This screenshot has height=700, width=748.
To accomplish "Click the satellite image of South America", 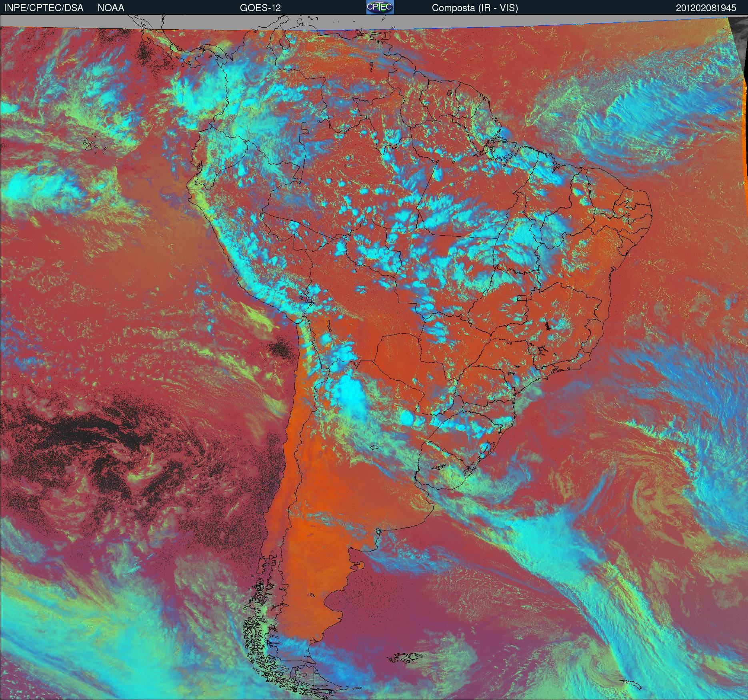I will point(374,358).
